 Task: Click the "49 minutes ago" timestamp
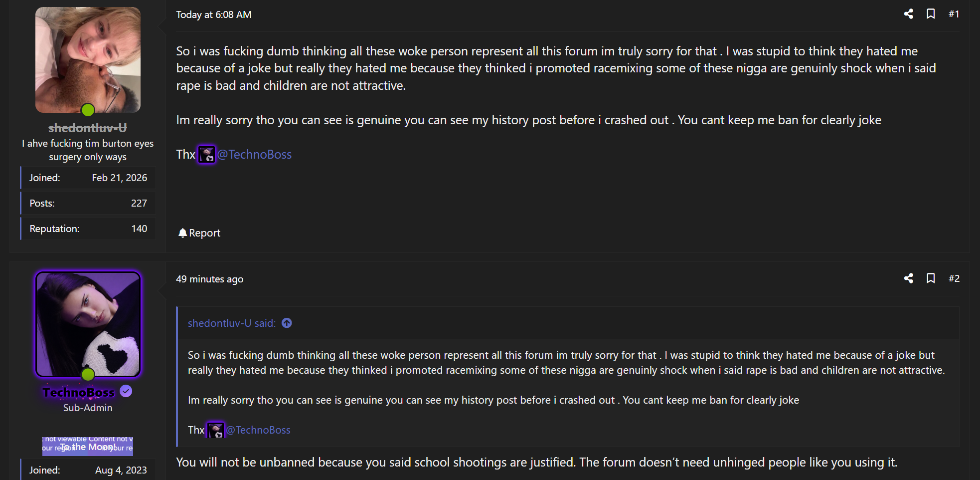click(x=209, y=279)
